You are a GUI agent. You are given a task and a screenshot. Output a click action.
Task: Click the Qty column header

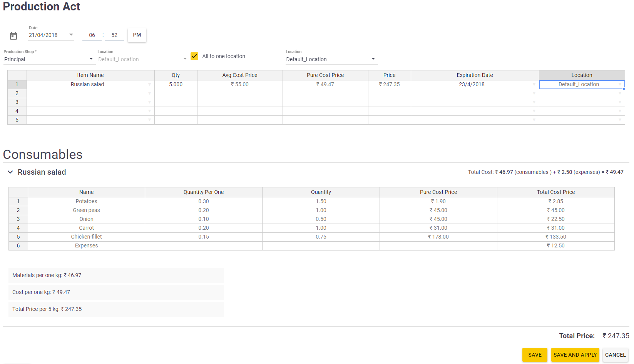click(x=176, y=75)
